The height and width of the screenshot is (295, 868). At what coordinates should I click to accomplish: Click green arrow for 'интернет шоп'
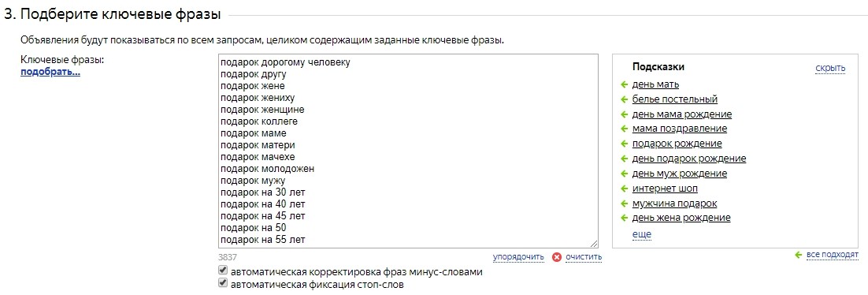pyautogui.click(x=625, y=189)
